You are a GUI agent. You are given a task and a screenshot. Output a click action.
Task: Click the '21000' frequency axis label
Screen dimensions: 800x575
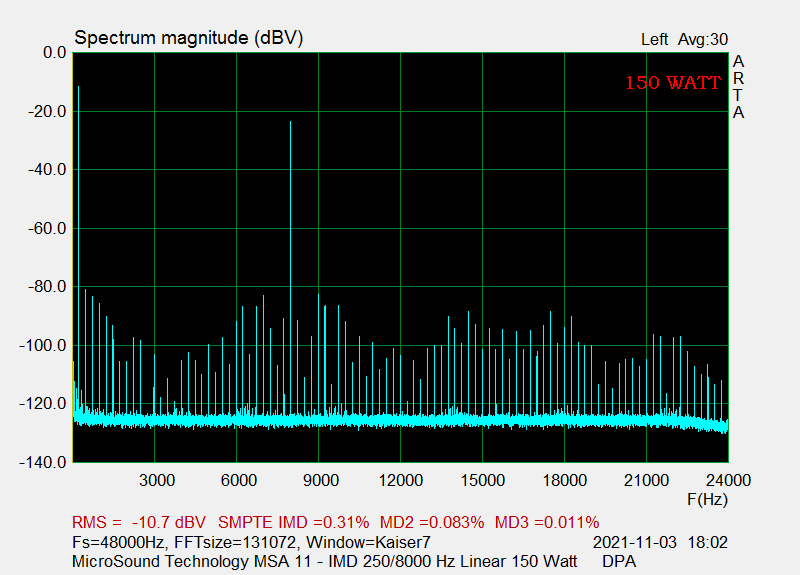pyautogui.click(x=646, y=480)
